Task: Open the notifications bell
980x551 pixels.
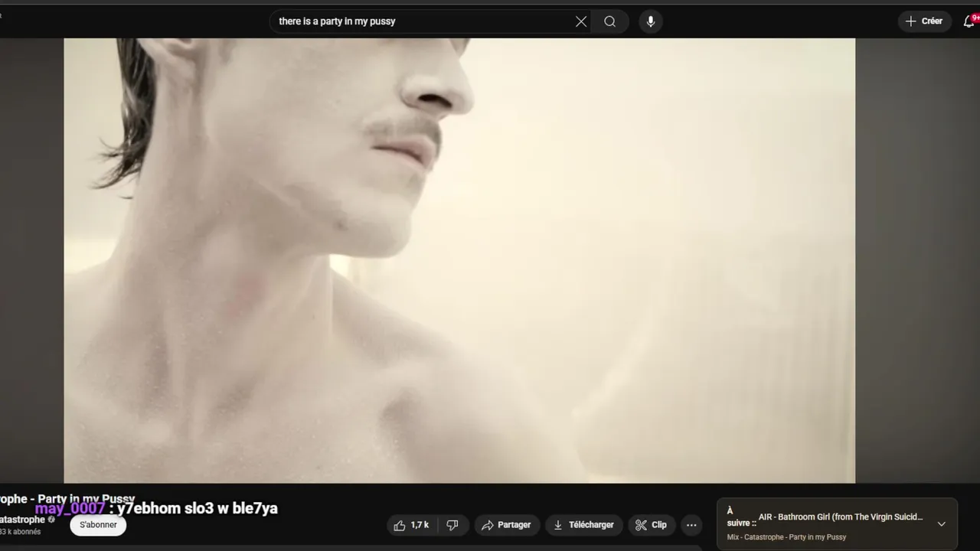Action: (969, 21)
